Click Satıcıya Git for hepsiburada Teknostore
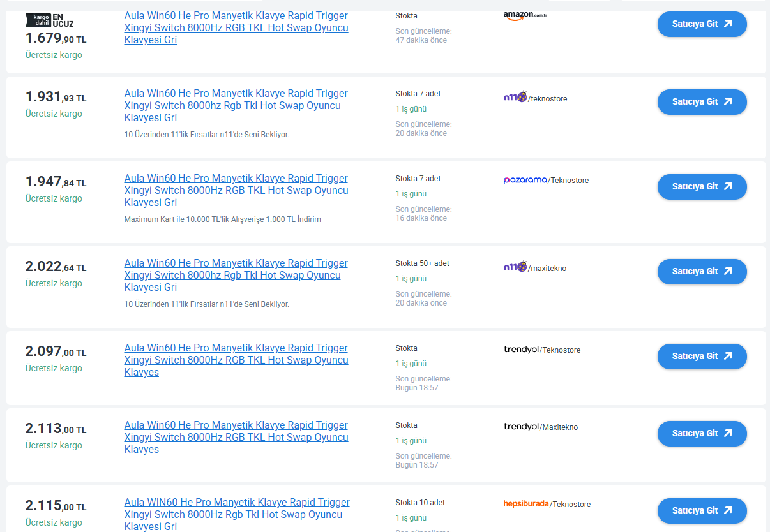This screenshot has height=532, width=770. (x=702, y=511)
